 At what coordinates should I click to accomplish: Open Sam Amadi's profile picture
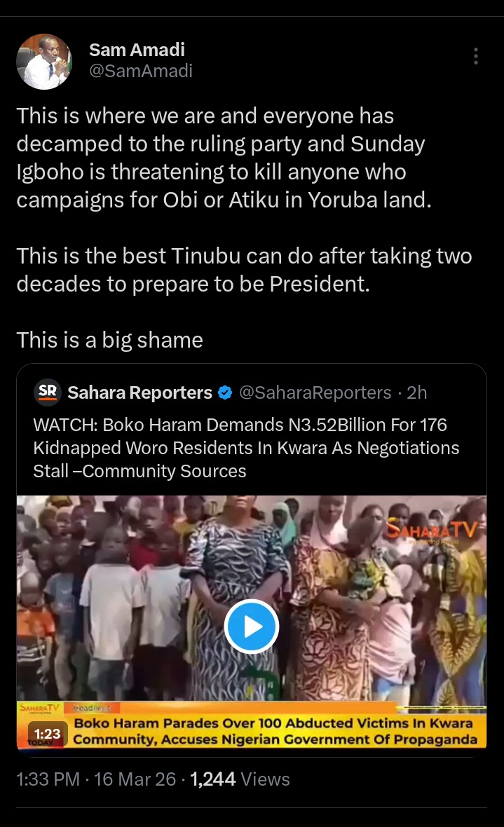click(44, 61)
